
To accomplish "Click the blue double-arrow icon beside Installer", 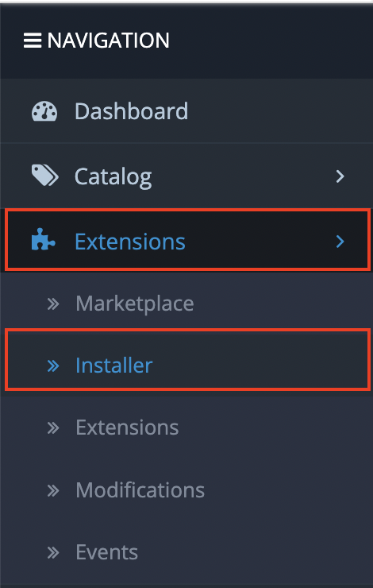I will [53, 366].
